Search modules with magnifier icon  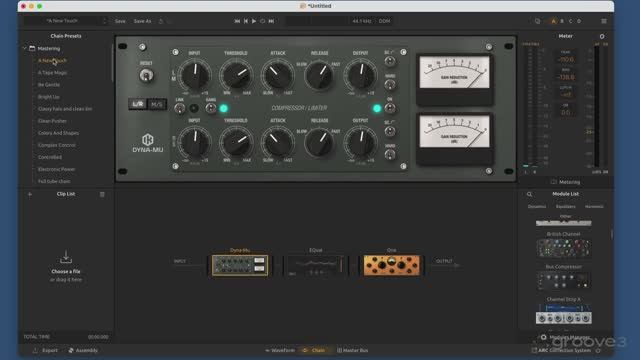click(529, 194)
